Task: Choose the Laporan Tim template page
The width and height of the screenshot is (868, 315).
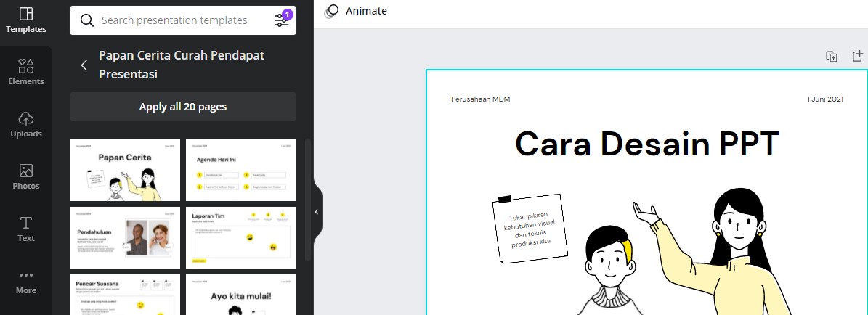Action: click(x=240, y=237)
